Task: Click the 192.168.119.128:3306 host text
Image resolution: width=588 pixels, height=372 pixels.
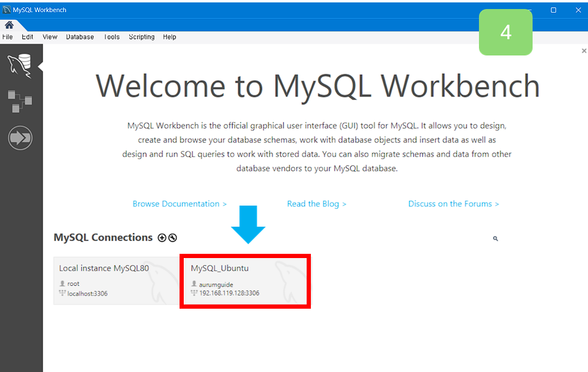Action: 229,293
